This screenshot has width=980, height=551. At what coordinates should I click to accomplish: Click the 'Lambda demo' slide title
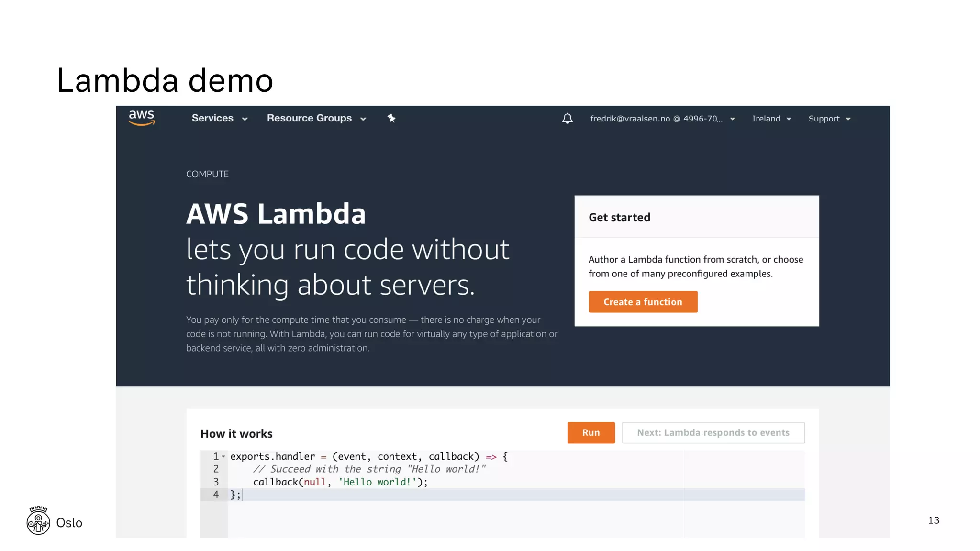click(165, 80)
